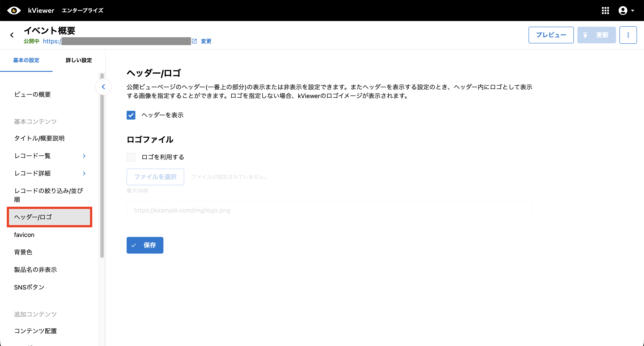Open the three-dot more options menu
644x346 pixels.
tap(628, 35)
